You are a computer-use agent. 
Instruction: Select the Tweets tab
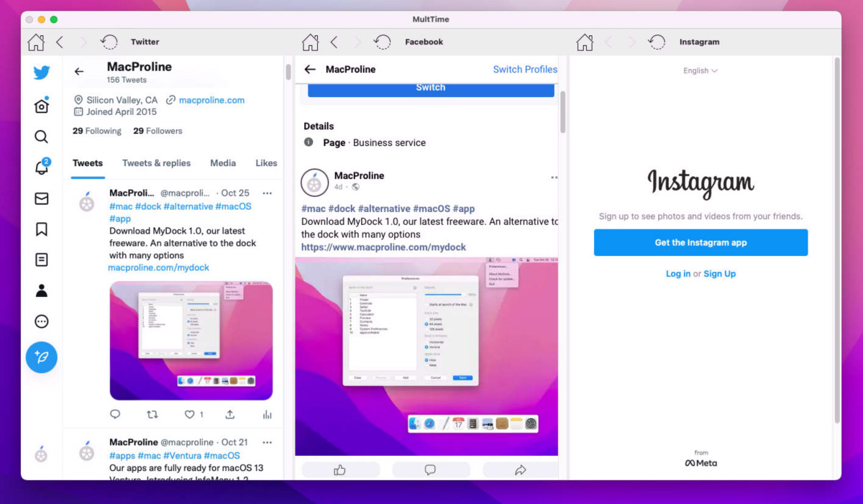(x=88, y=163)
